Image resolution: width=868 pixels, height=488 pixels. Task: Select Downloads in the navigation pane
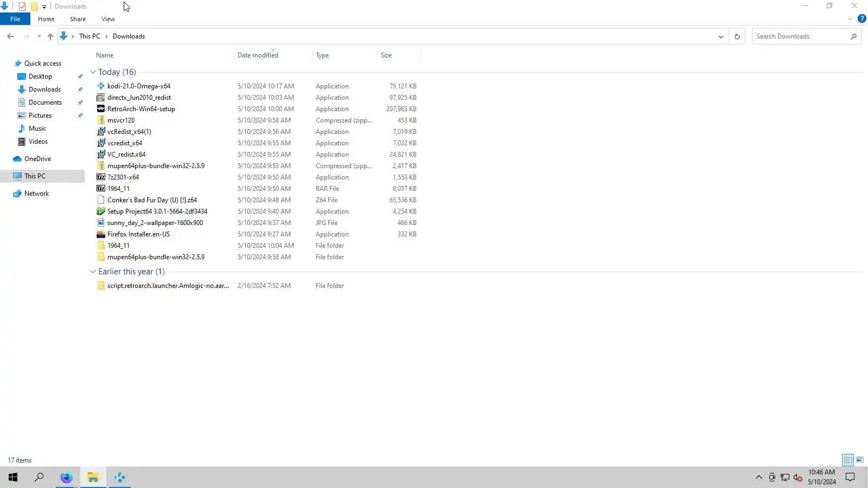pyautogui.click(x=44, y=89)
